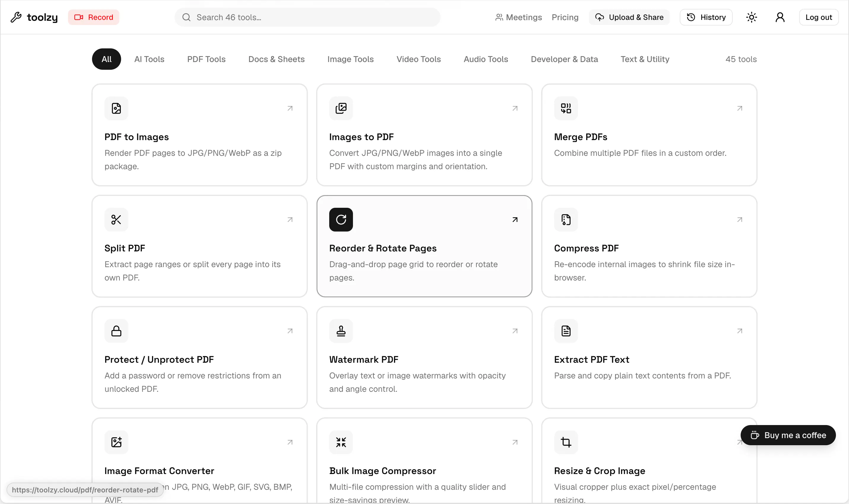Switch to the PDF Tools tab

(206, 59)
